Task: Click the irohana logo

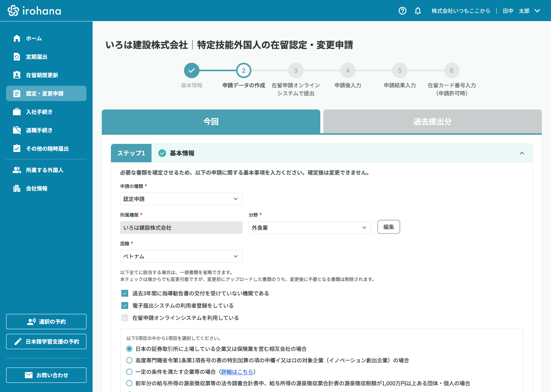Action: click(x=34, y=11)
